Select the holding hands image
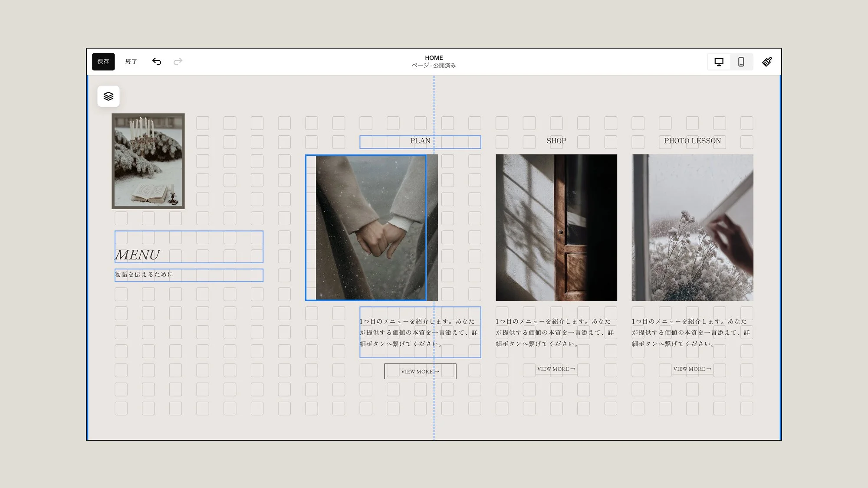 coord(371,228)
